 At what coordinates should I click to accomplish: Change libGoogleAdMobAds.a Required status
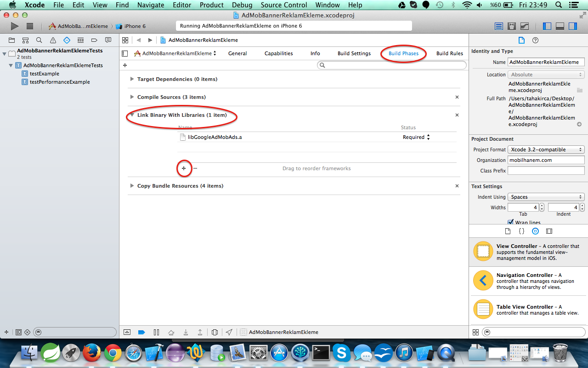[x=416, y=137]
